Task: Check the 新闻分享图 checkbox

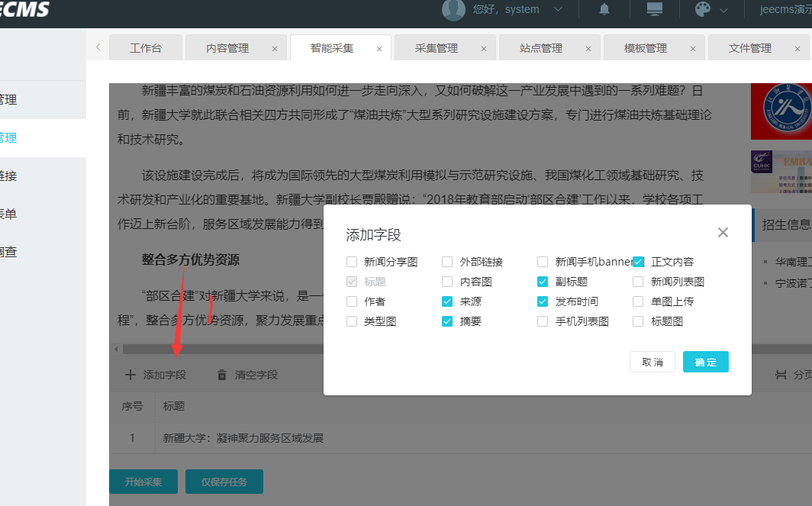Action: click(x=352, y=262)
